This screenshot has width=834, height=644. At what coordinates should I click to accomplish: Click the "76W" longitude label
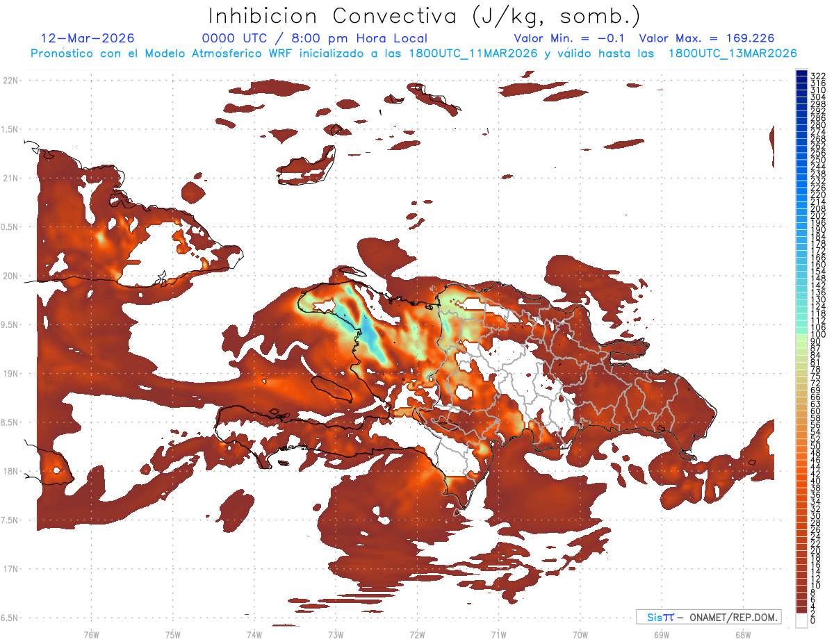click(91, 634)
